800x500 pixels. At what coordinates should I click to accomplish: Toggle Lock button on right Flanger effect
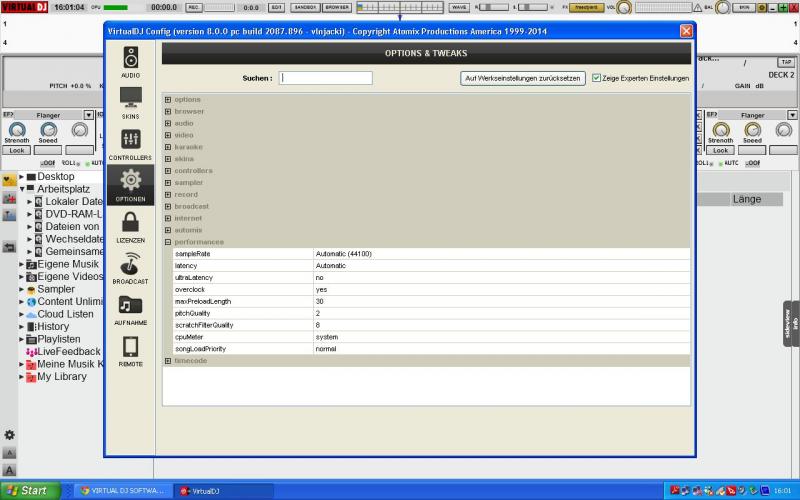point(720,151)
